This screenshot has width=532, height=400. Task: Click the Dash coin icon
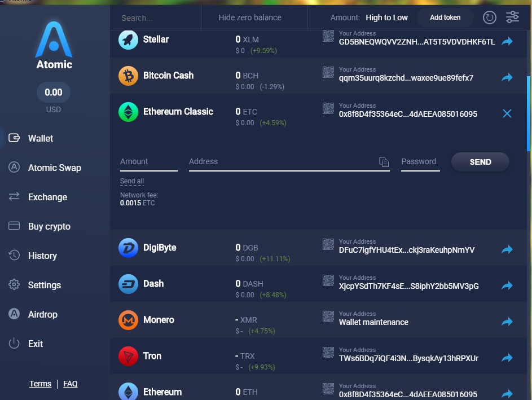pos(128,284)
